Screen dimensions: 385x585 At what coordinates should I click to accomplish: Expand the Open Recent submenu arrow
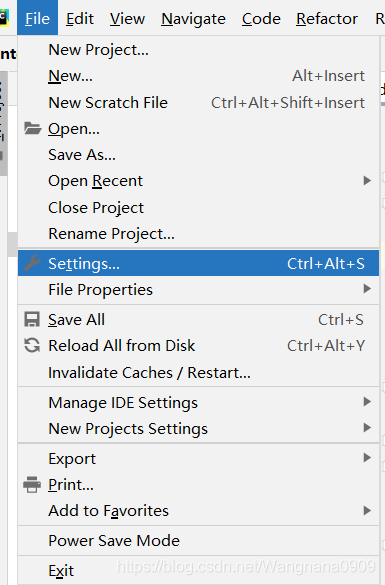point(367,181)
